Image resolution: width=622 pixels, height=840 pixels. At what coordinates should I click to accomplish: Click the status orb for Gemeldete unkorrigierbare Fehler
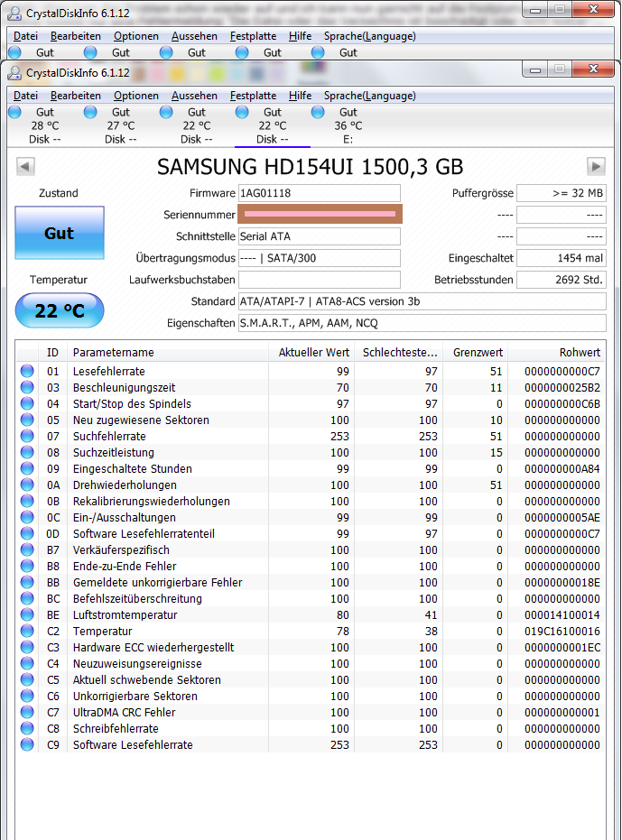pyautogui.click(x=27, y=582)
